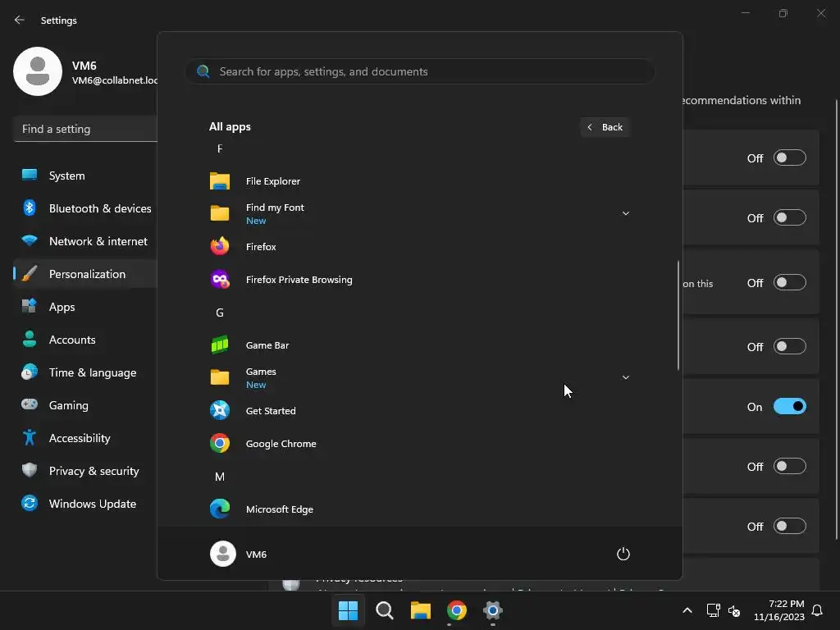Expand the Games folder chevron
840x630 pixels.
[625, 377]
